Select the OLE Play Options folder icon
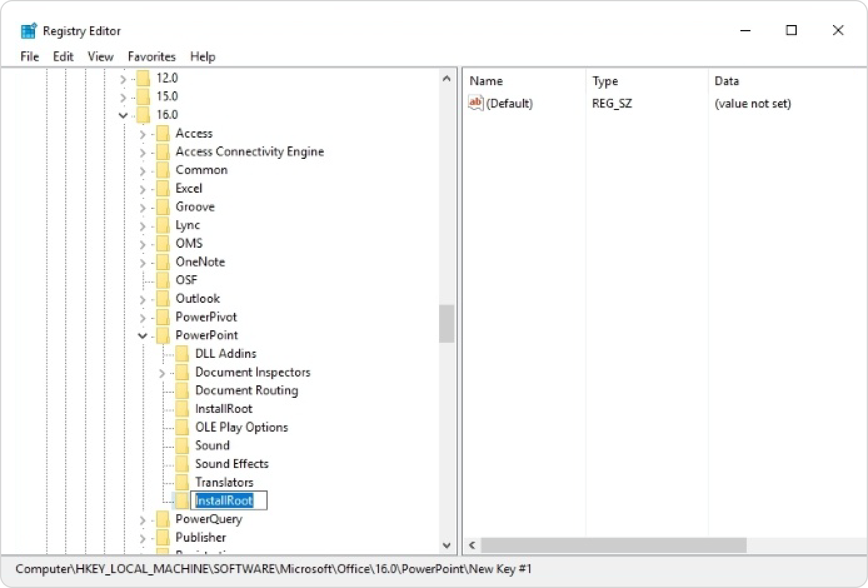The height and width of the screenshot is (588, 868). coord(182,427)
